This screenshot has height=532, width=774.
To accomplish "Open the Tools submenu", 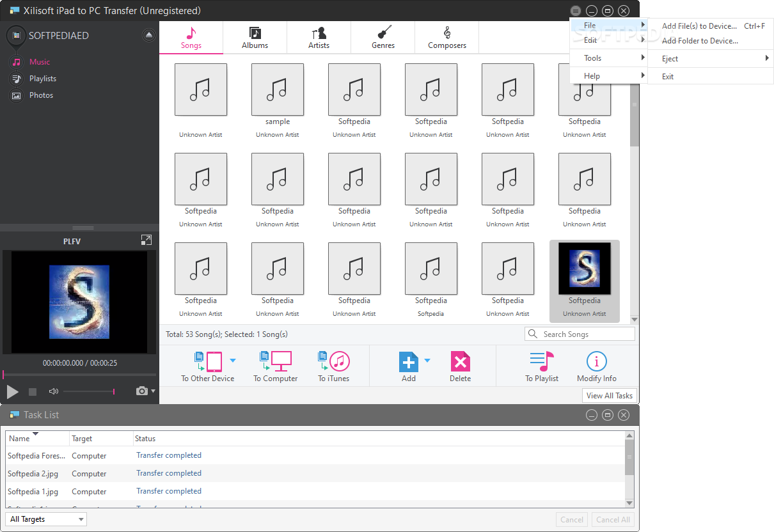I will tap(608, 58).
